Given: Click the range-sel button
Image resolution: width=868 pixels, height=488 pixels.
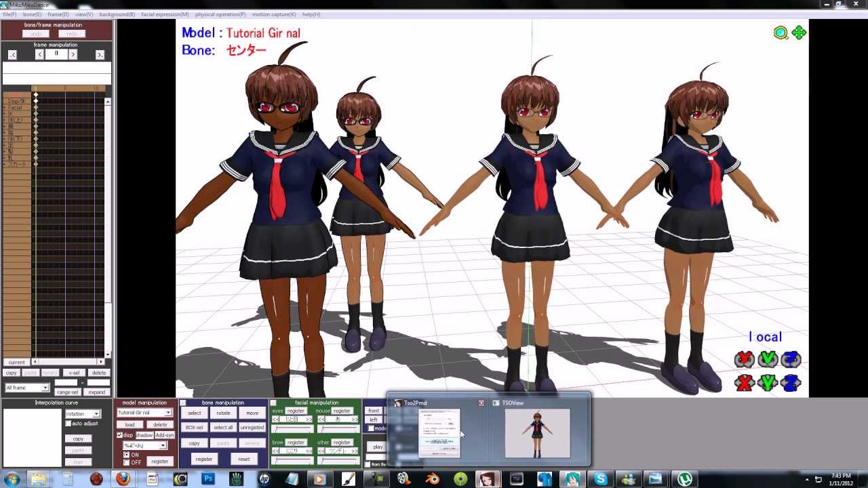Looking at the screenshot, I should pyautogui.click(x=67, y=392).
